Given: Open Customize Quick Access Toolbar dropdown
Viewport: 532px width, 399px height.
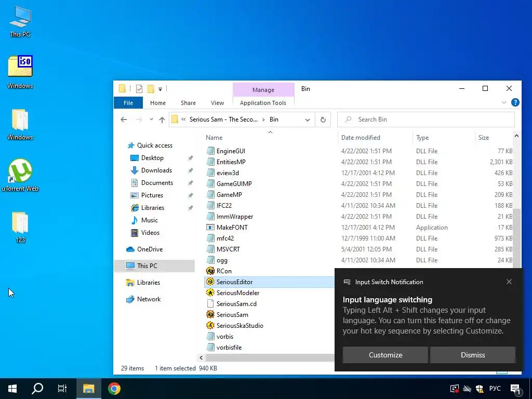Looking at the screenshot, I should pos(160,89).
